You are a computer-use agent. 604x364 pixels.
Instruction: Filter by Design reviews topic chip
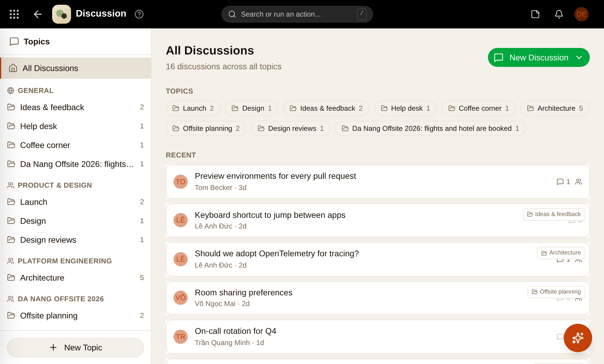291,128
